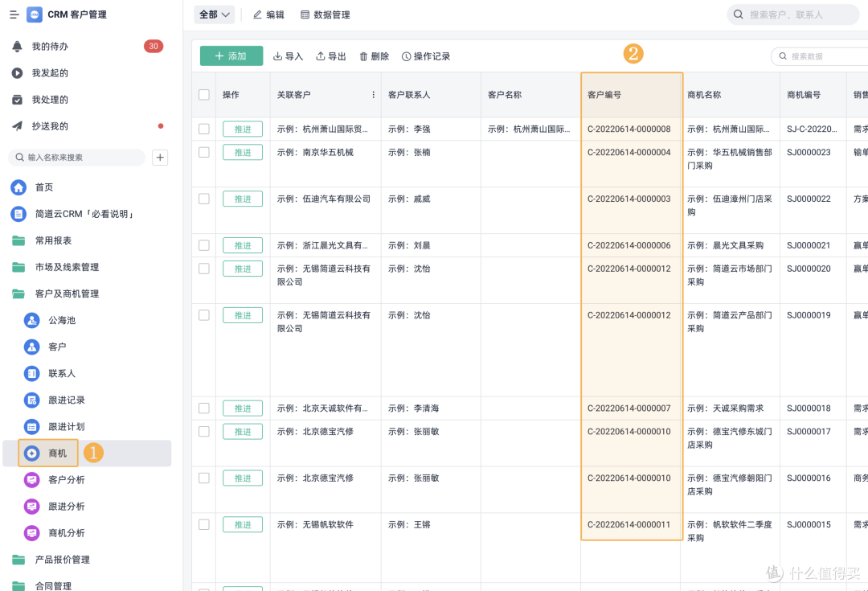Open 数据管理 table icon
868x591 pixels.
(x=305, y=15)
